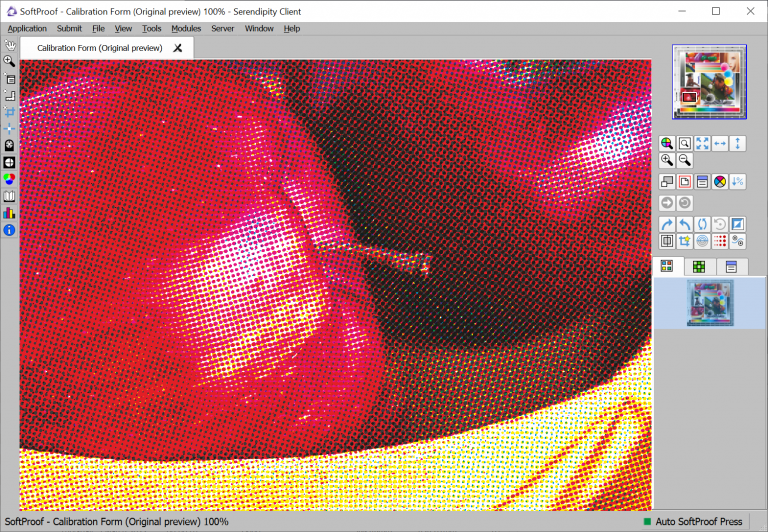The height and width of the screenshot is (532, 768).
Task: Open the Help menu
Action: (x=291, y=28)
